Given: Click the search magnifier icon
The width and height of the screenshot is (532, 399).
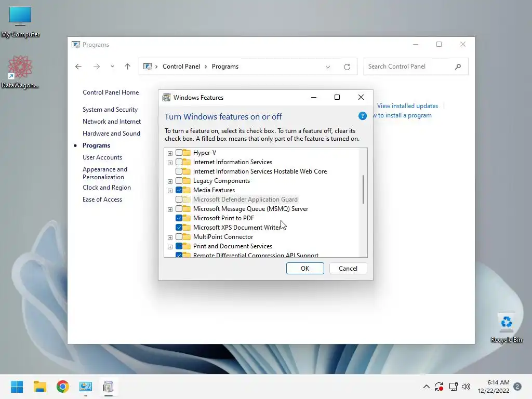Looking at the screenshot, I should click(458, 66).
